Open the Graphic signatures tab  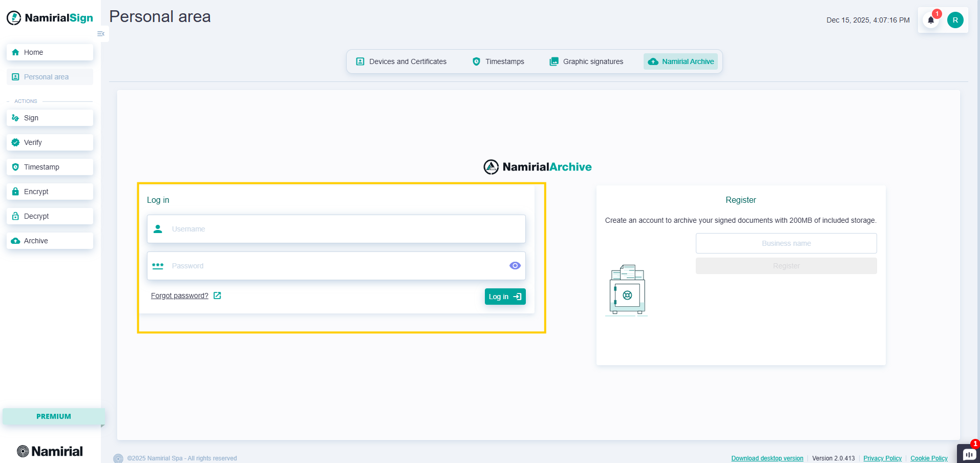585,61
